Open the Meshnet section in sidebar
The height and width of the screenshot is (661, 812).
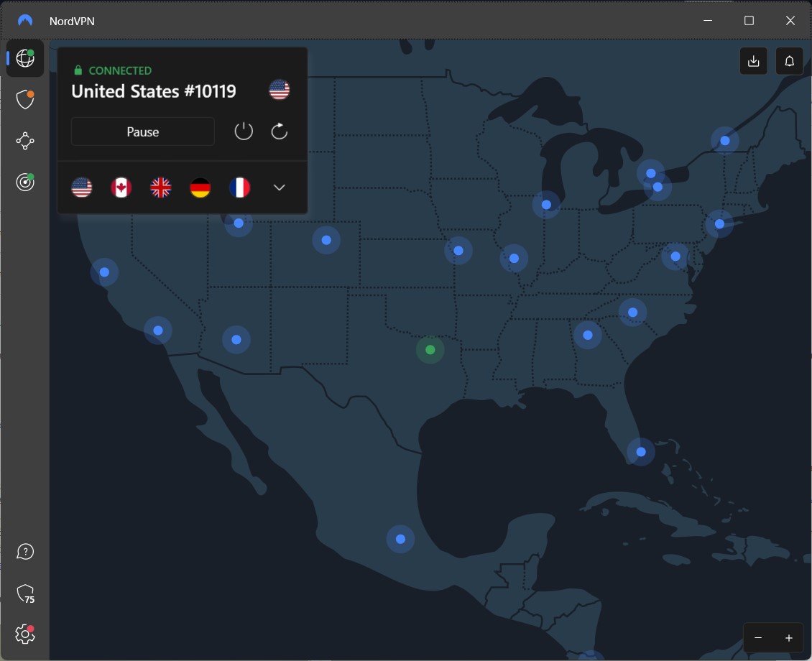coord(25,141)
